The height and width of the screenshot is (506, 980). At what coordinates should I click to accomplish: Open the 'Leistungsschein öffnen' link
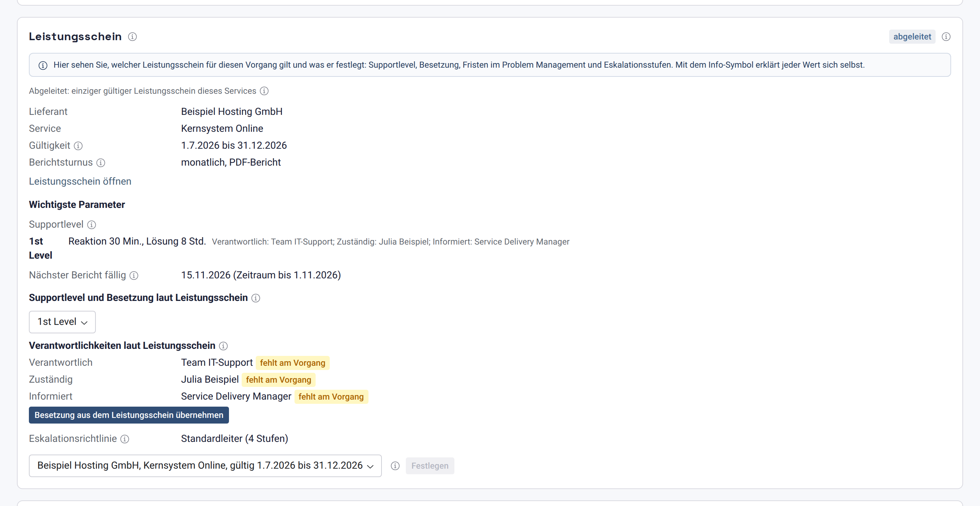click(80, 181)
